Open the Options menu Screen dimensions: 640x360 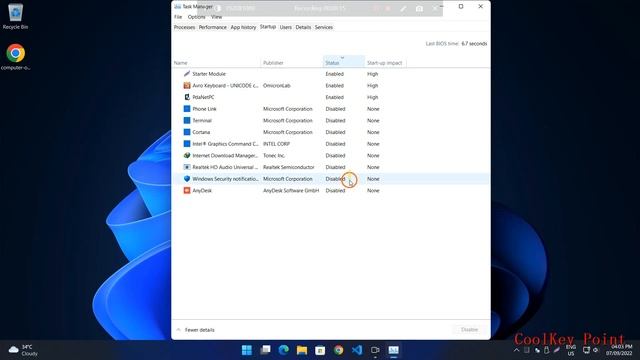point(196,17)
